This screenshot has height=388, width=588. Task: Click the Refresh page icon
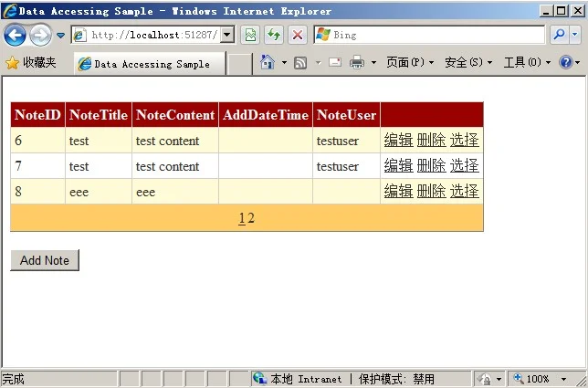pos(273,35)
